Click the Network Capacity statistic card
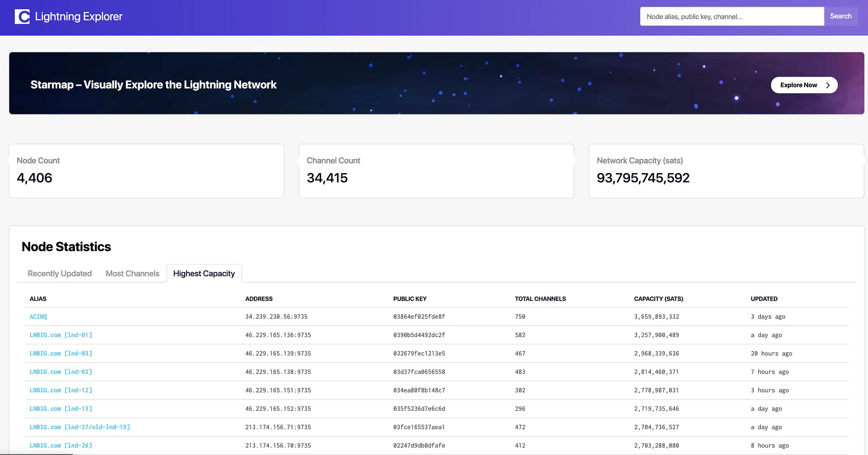The height and width of the screenshot is (455, 868). (x=726, y=171)
